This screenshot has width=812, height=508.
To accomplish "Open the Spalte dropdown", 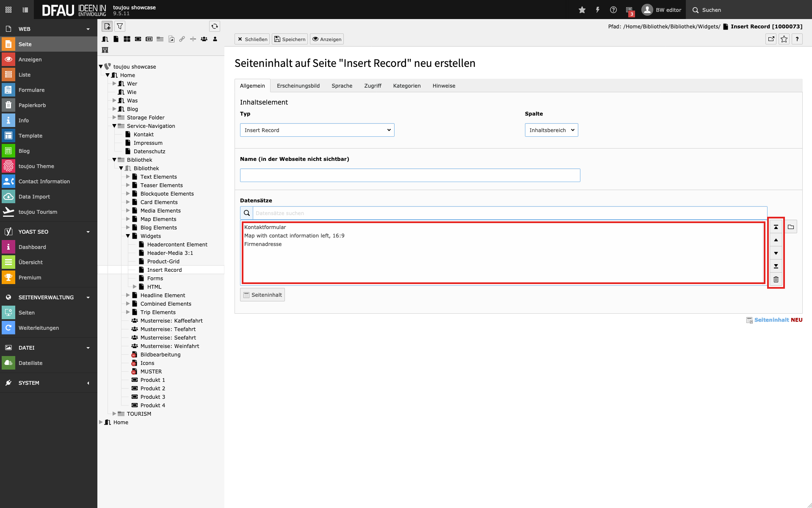I will click(551, 130).
